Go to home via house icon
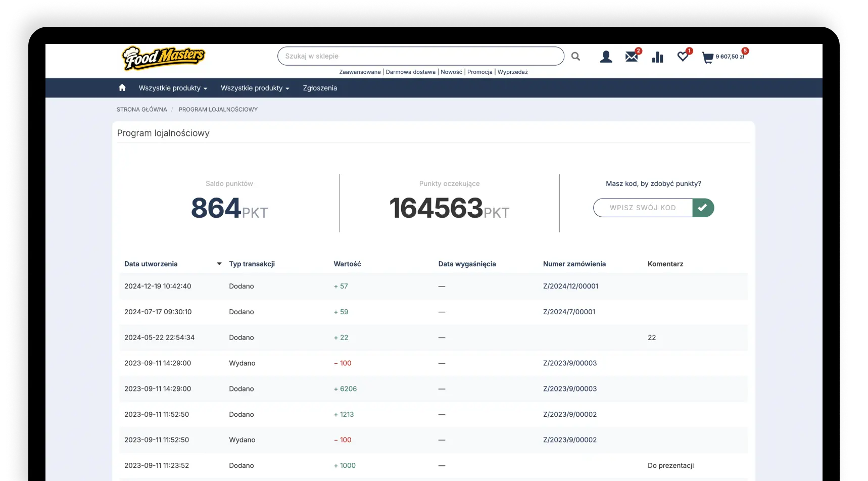 [x=122, y=88]
